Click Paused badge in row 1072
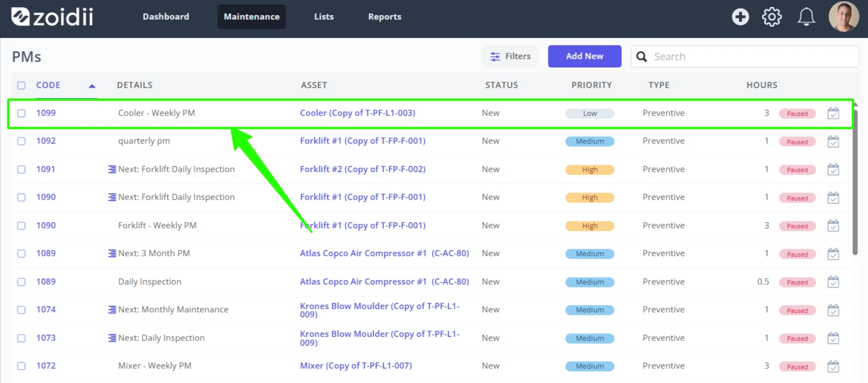Screen dimensions: 868x383 pyautogui.click(x=797, y=367)
